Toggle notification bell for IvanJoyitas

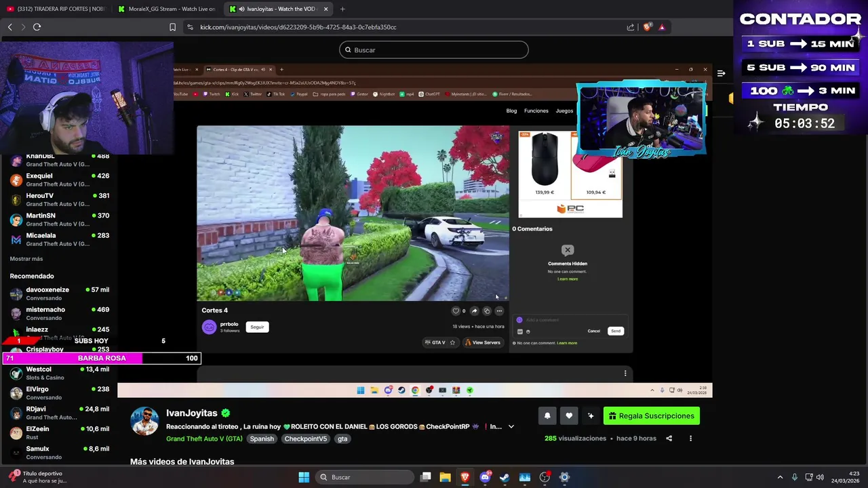(x=547, y=415)
